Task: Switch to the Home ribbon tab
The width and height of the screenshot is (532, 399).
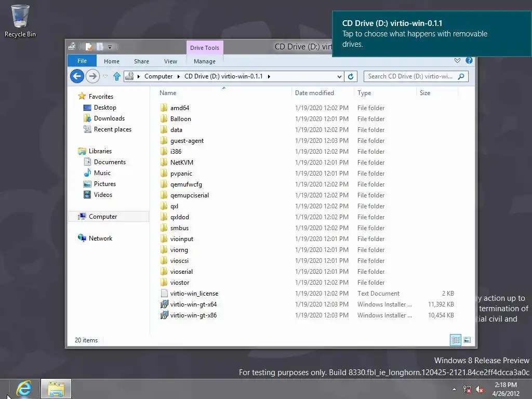Action: tap(112, 61)
